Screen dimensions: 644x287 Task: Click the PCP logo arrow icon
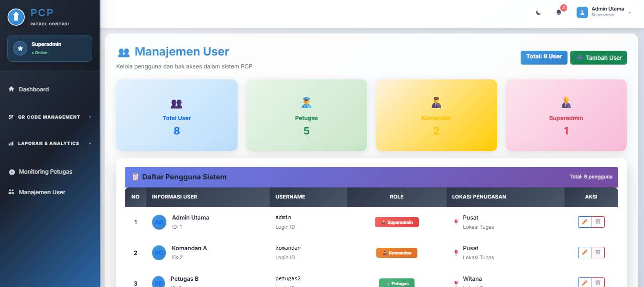[x=16, y=17]
